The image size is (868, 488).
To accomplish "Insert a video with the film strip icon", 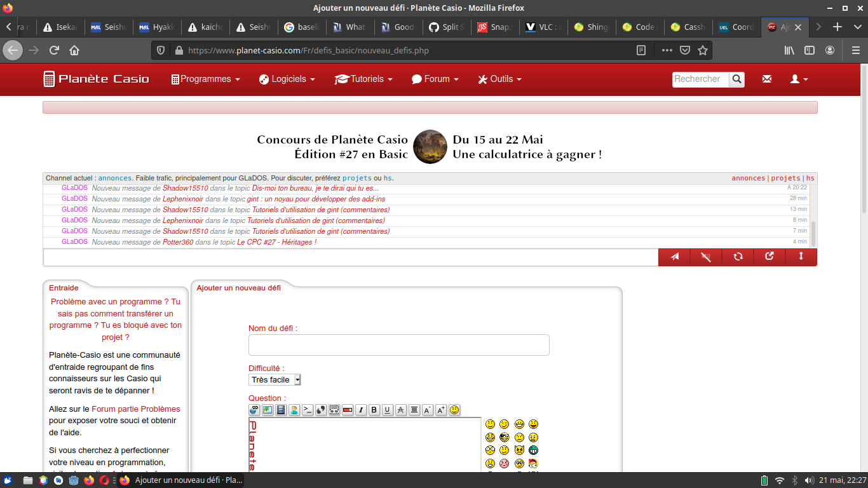I will pyautogui.click(x=281, y=410).
